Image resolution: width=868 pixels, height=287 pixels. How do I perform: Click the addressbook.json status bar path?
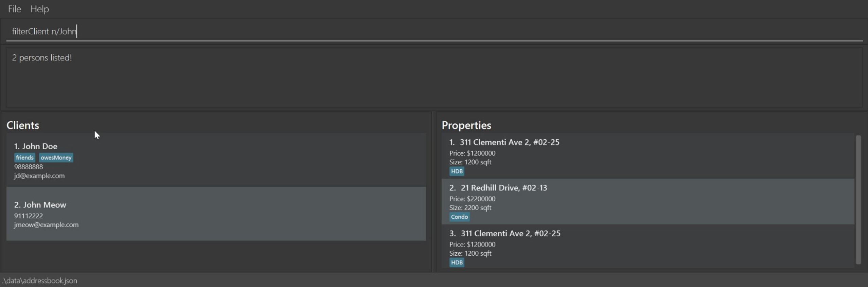tap(40, 281)
